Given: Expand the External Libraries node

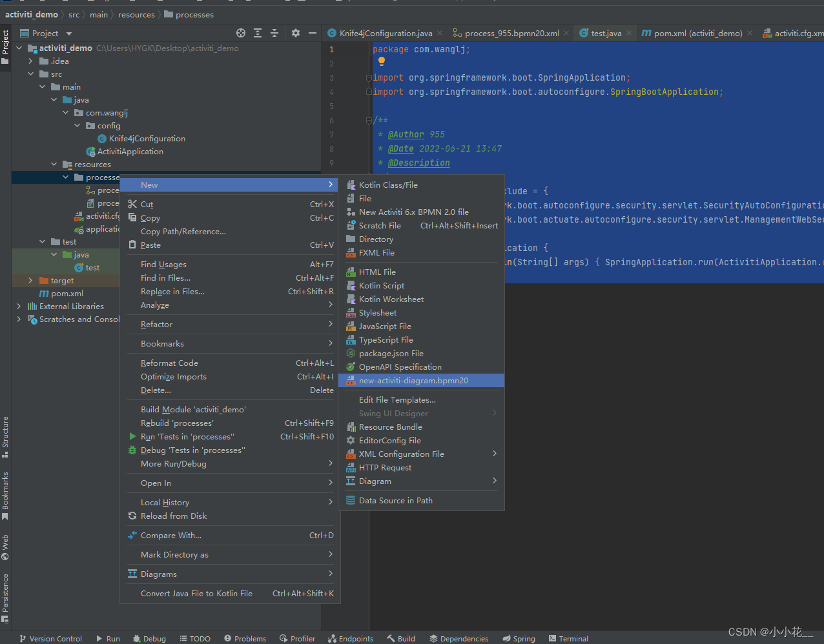Looking at the screenshot, I should point(18,306).
